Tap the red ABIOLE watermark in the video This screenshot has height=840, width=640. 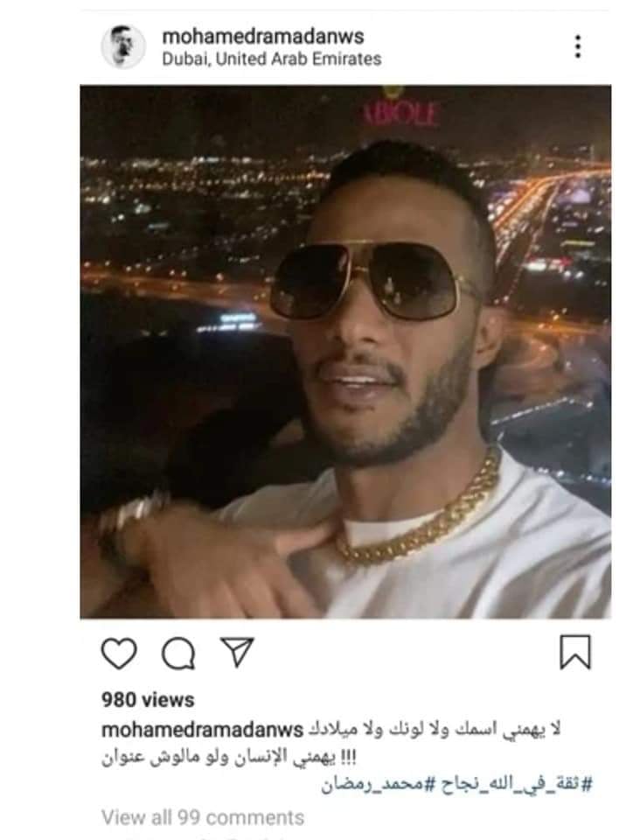(400, 113)
